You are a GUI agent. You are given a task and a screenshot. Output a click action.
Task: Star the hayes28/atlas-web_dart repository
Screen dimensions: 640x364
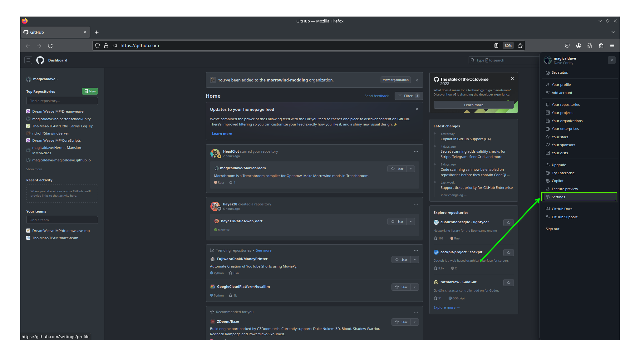pos(397,222)
